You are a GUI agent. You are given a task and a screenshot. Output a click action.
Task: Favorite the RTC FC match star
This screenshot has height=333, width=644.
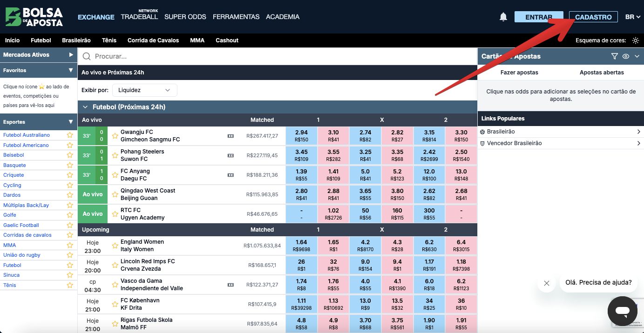point(115,214)
